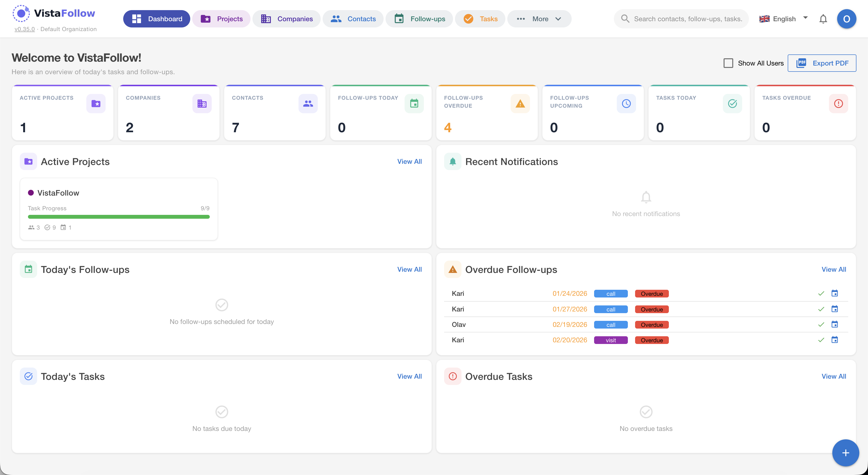
Task: Enable the Show All Users checkbox
Action: 729,63
